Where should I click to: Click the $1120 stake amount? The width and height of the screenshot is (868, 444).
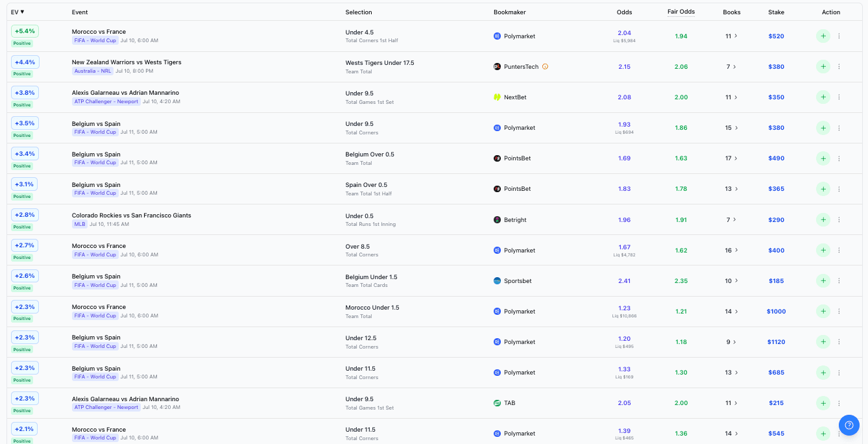[776, 342]
